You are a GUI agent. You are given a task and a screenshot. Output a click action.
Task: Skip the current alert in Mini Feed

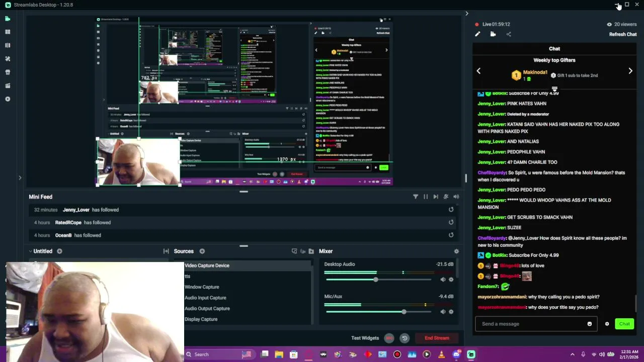click(436, 197)
